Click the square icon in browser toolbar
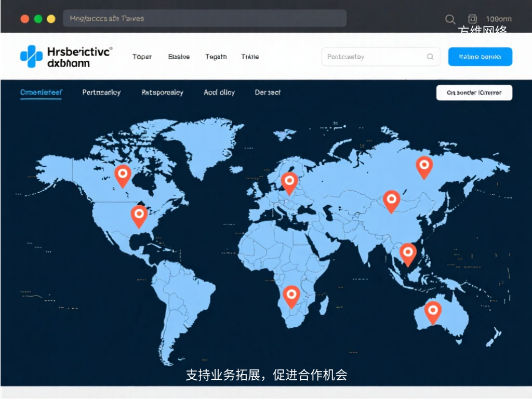 pos(472,19)
